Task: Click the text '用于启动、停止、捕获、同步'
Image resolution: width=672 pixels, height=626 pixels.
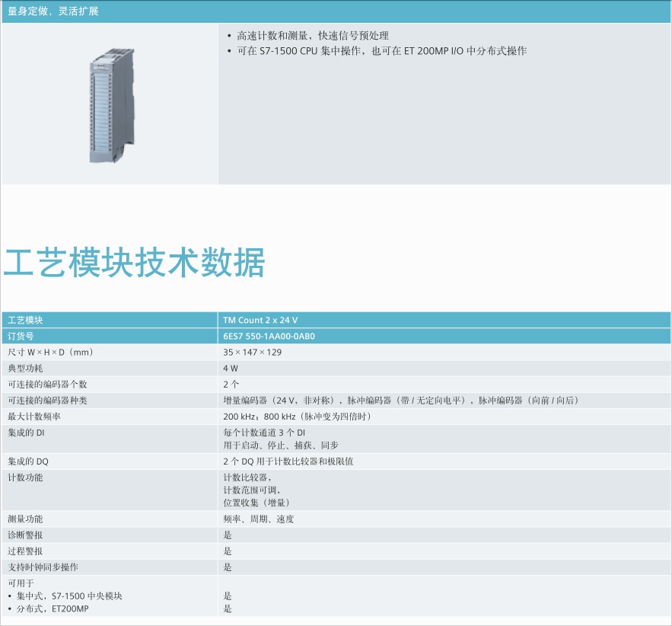Action: tap(280, 446)
